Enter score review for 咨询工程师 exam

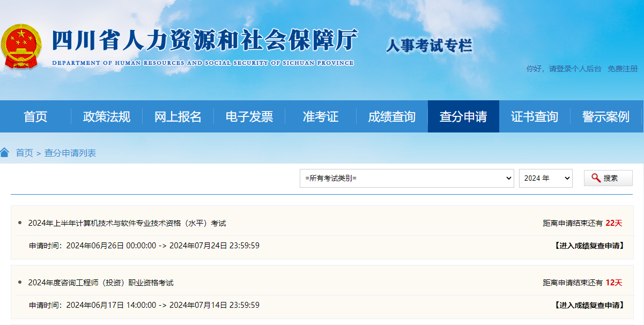[589, 305]
